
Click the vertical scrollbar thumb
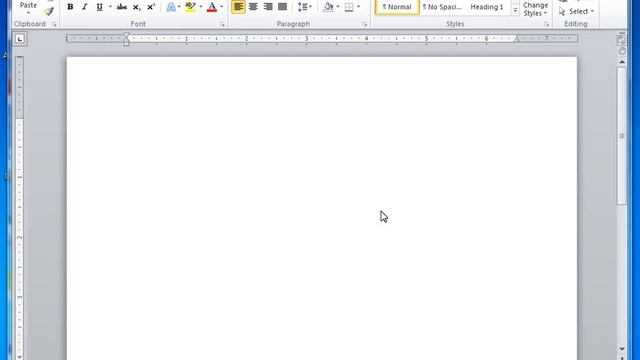pos(622,136)
